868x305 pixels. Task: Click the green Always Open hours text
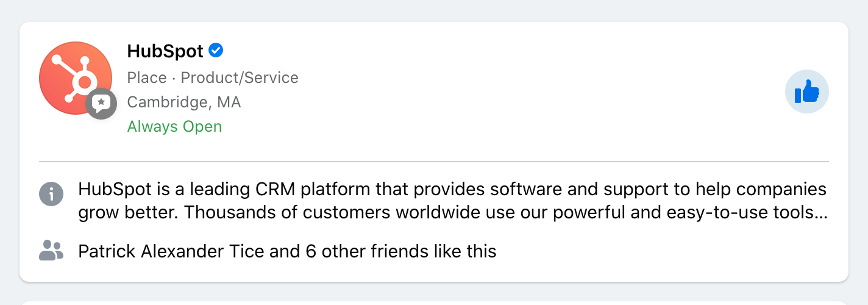(x=174, y=127)
